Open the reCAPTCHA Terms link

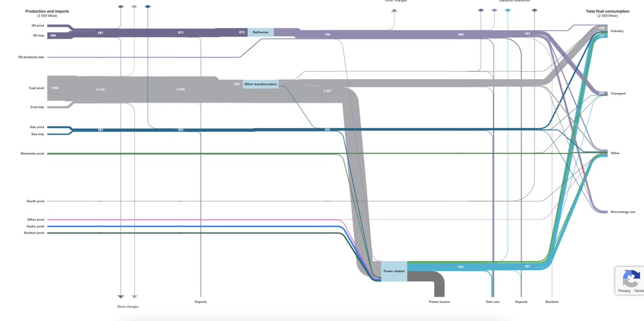click(x=639, y=291)
